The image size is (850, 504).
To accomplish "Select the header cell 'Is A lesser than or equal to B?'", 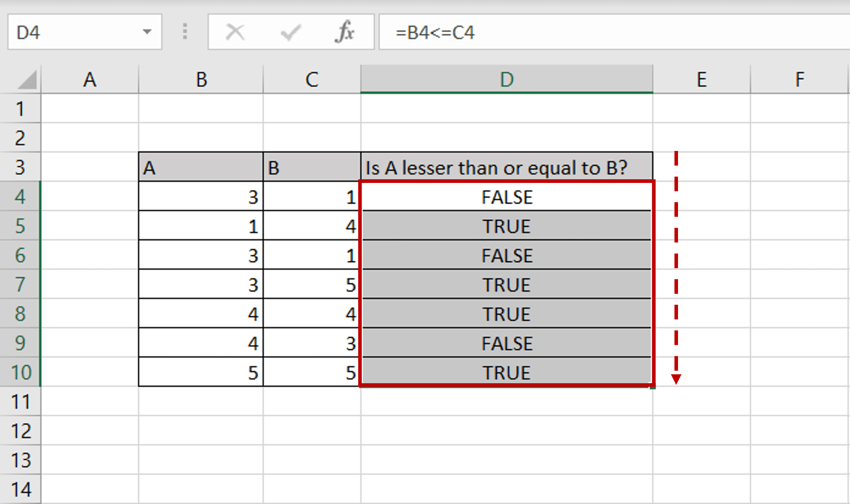I will click(x=506, y=167).
